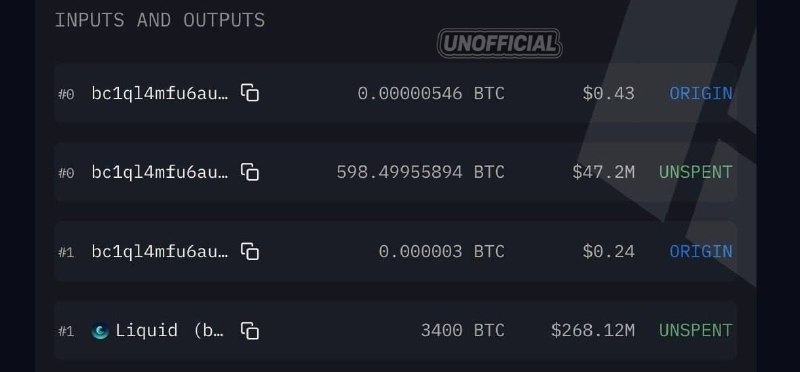Open the bc1ql4mfu6au address in the $0.43 row
This screenshot has height=372, width=800.
click(160, 93)
